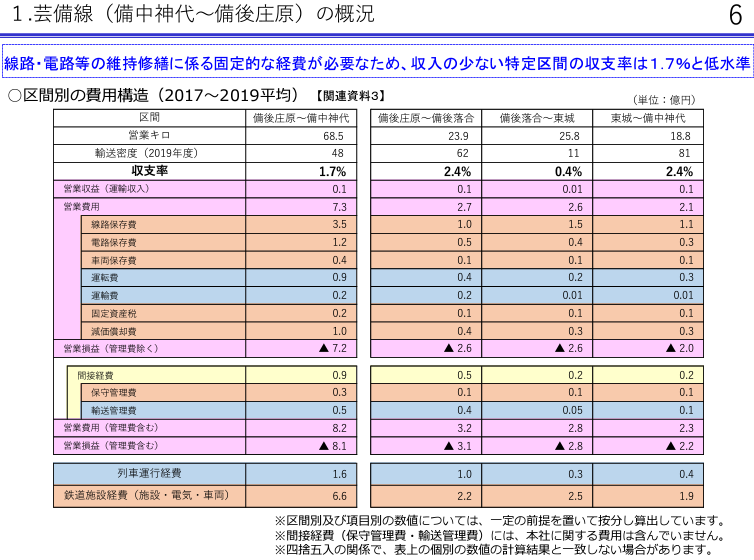The width and height of the screenshot is (754, 560).
Task: Click the 電路保存費 value 1.2
Action: pyautogui.click(x=339, y=242)
